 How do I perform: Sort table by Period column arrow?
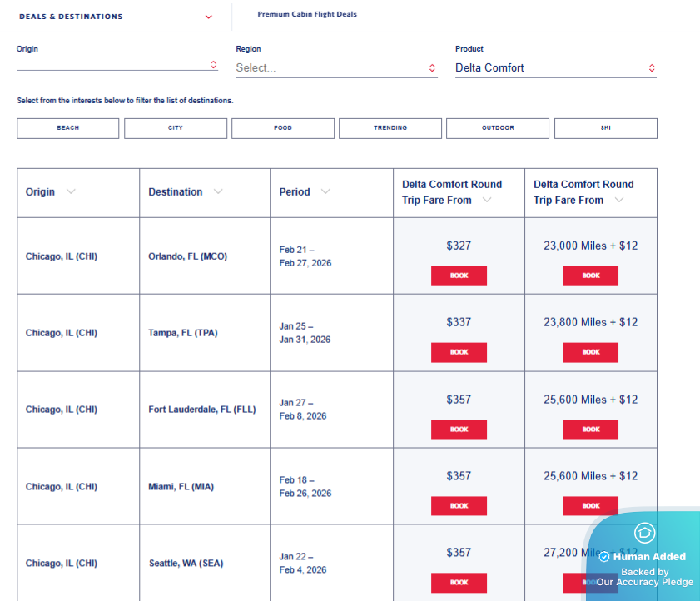point(325,191)
